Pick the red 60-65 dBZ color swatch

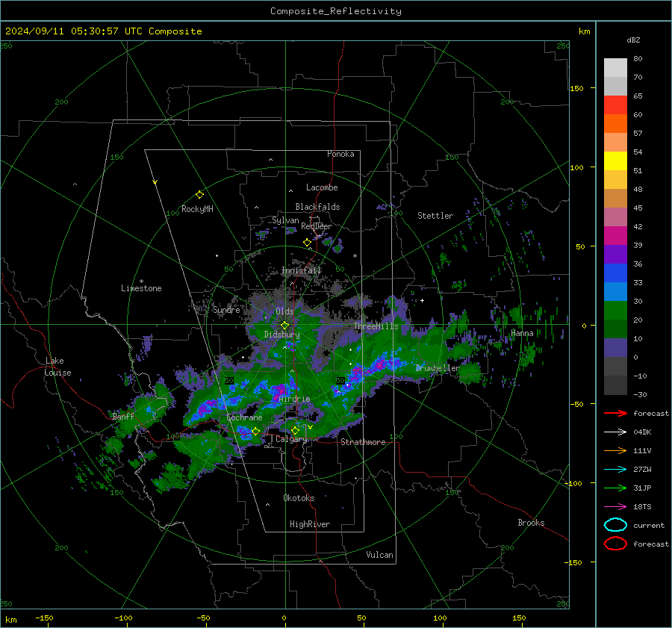(615, 105)
